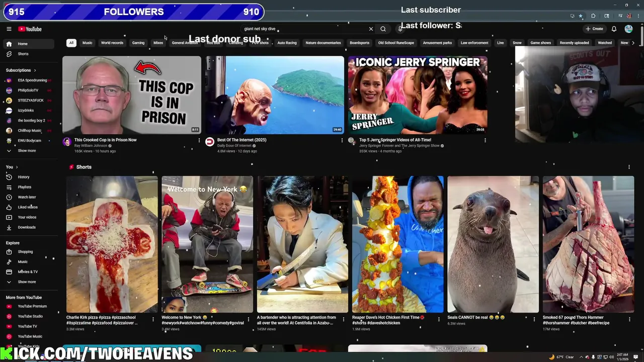Select the Recently uploaded filter chip
The width and height of the screenshot is (644, 362).
pos(574,43)
